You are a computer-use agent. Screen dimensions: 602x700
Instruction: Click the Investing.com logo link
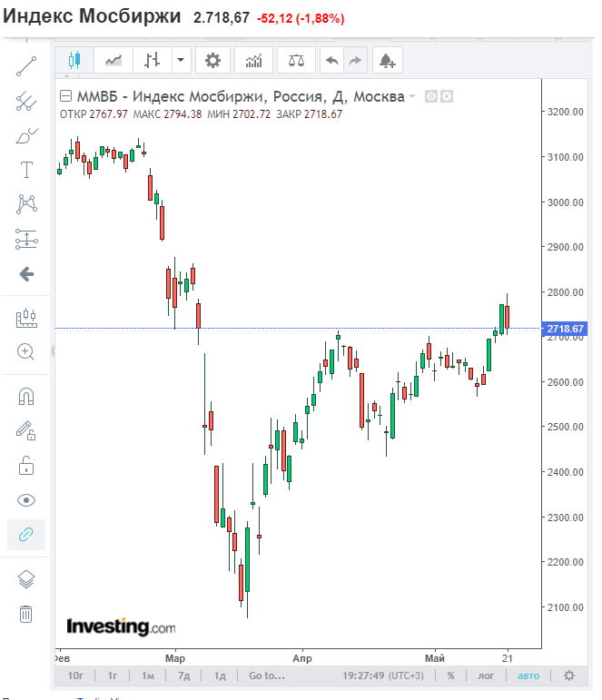(121, 626)
